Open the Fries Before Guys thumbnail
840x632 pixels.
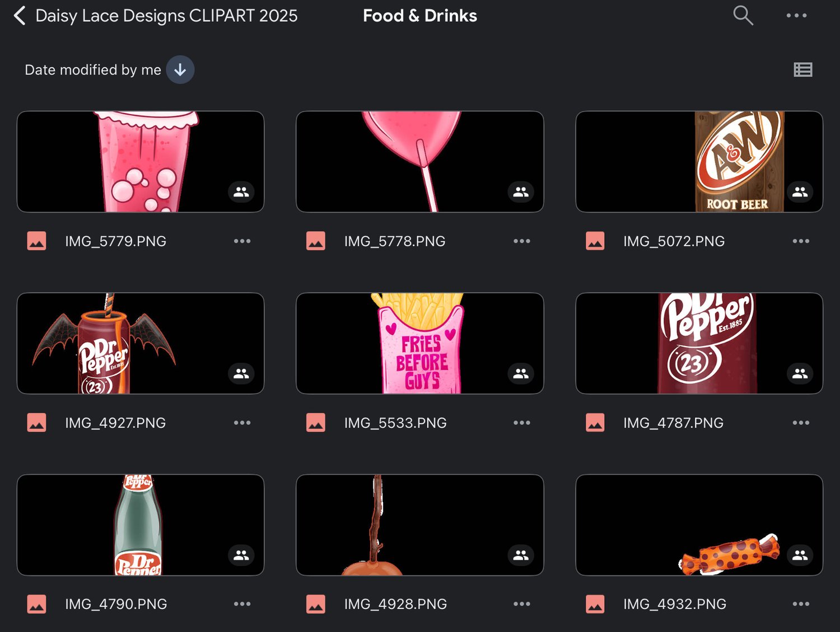pyautogui.click(x=420, y=343)
